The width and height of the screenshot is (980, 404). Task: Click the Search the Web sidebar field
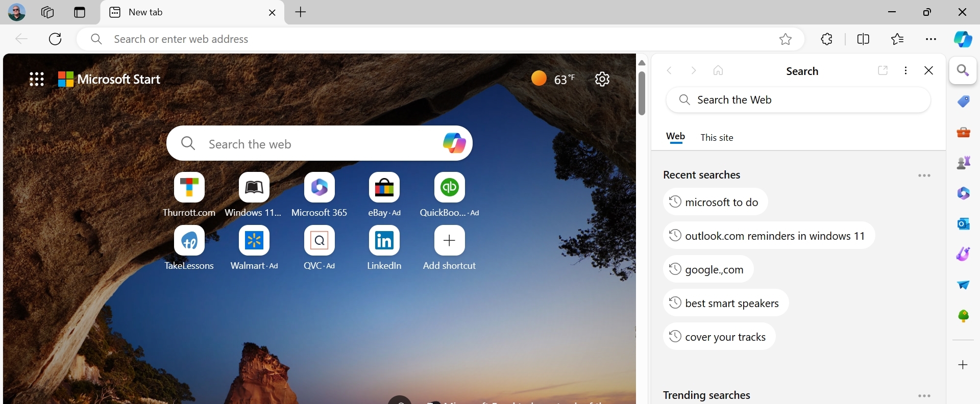(798, 100)
